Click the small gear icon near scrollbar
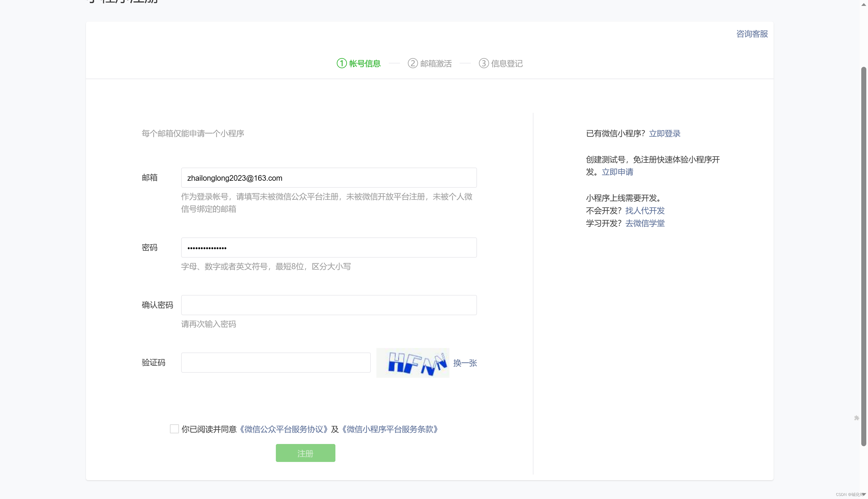Viewport: 868px width, 499px height. (x=856, y=418)
